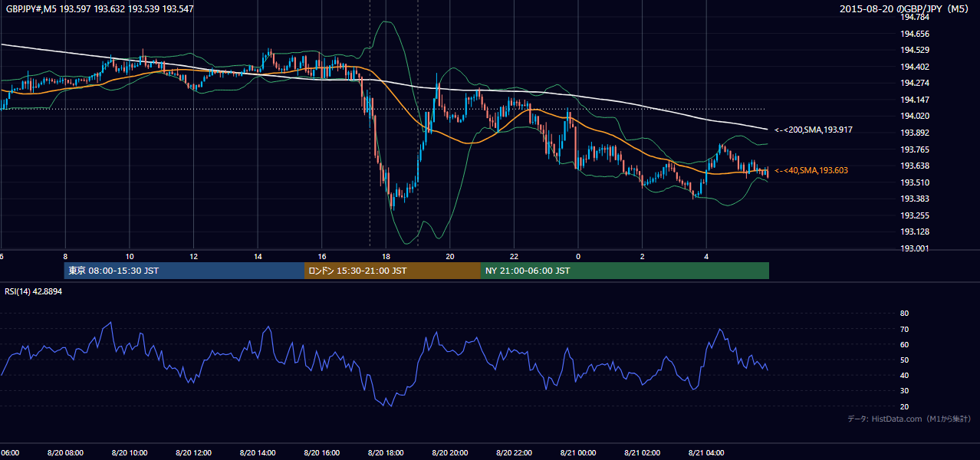The width and height of the screenshot is (980, 460).
Task: Click price axis label 193.638
Action: coord(915,166)
